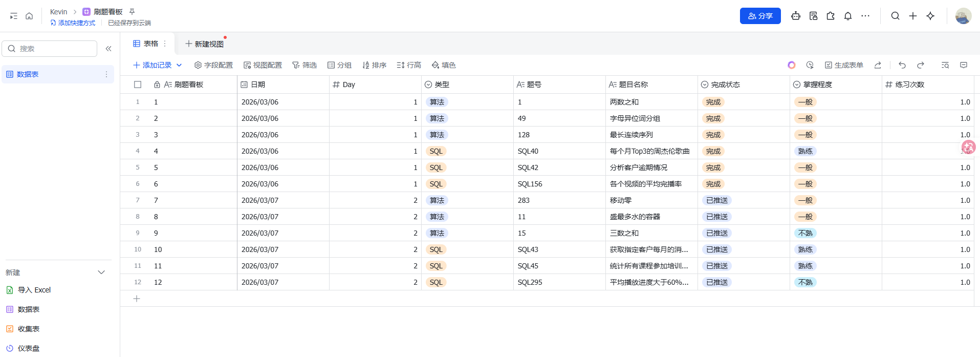Click the undo arrow in toolbar
This screenshot has width=980, height=357.
tap(902, 65)
